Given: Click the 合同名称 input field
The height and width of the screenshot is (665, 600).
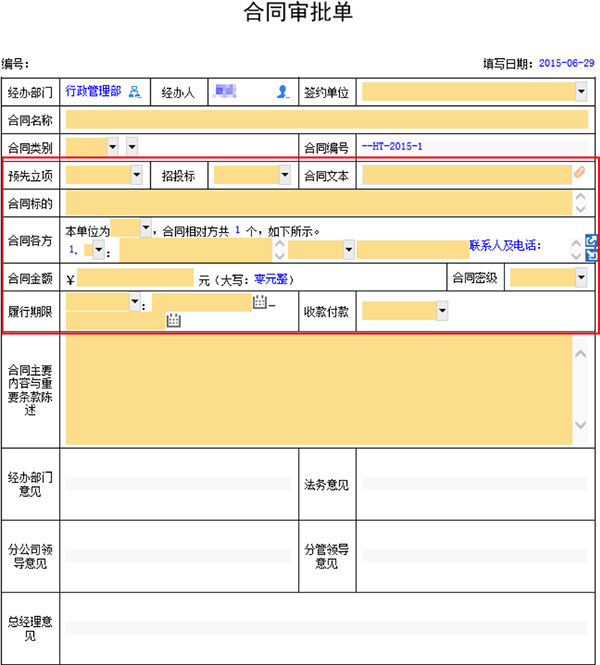Looking at the screenshot, I should click(327, 120).
